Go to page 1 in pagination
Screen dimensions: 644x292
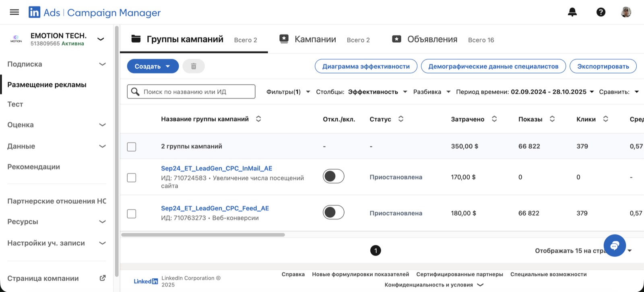376,251
